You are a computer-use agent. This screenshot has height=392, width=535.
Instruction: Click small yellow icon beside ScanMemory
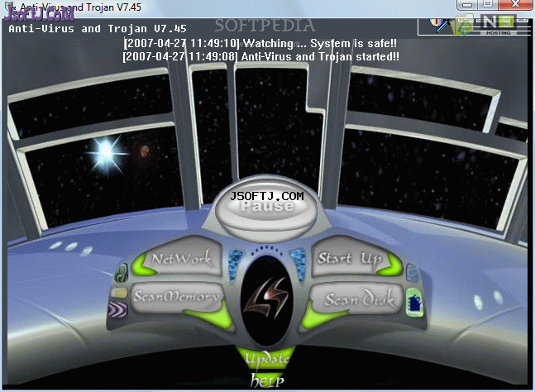coord(119,293)
